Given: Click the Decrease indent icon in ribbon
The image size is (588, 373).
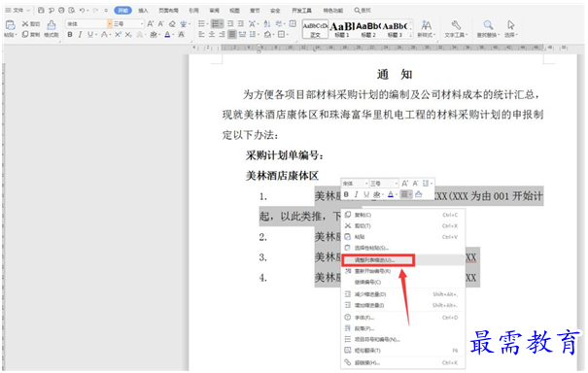Looking at the screenshot, I should (230, 24).
